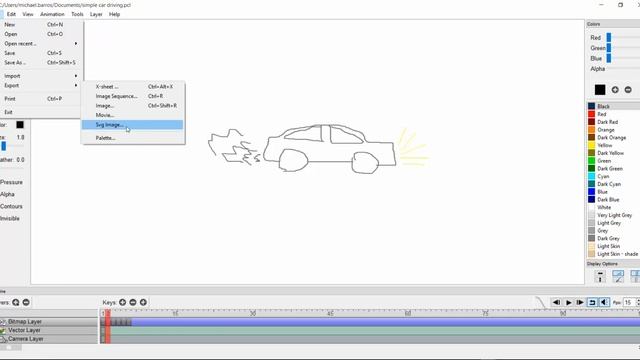The width and height of the screenshot is (640, 360).
Task: Choose Open from the File menu
Action: coord(41,34)
